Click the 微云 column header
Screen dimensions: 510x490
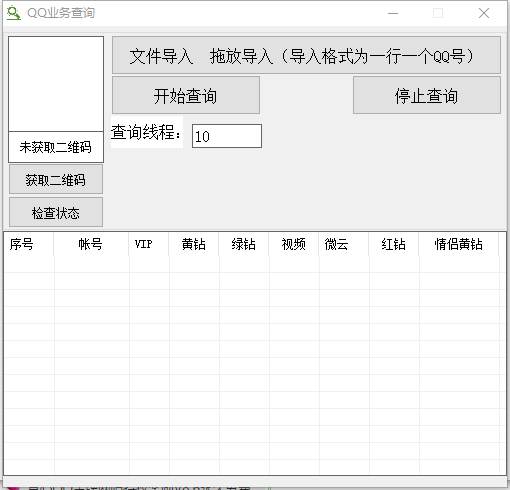[344, 244]
